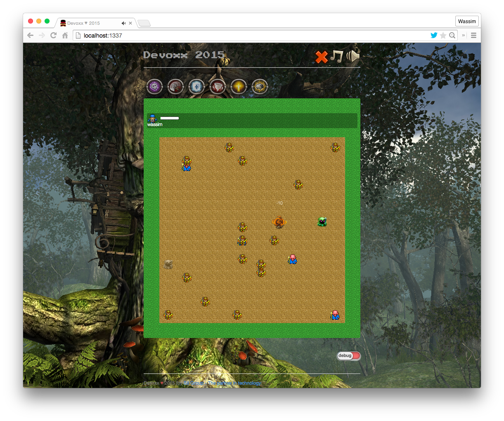Mute sound effects with the speaker icon
Viewport: 504px width, 421px height.
coord(353,56)
